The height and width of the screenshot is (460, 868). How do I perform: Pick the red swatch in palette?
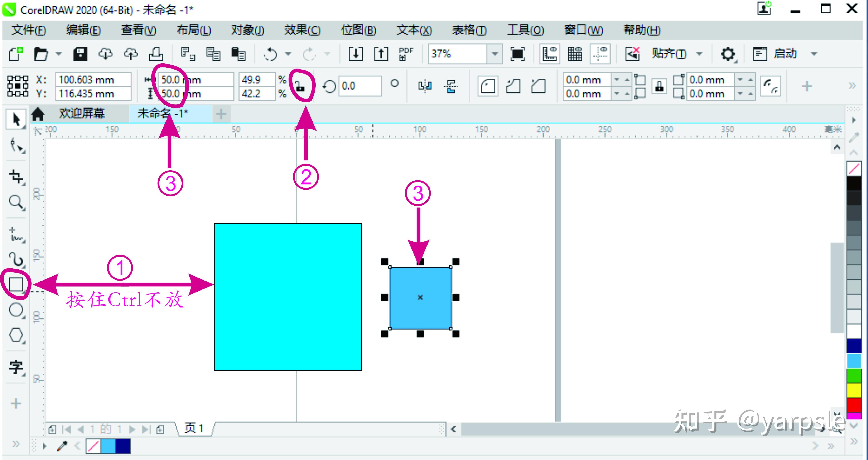(x=854, y=405)
